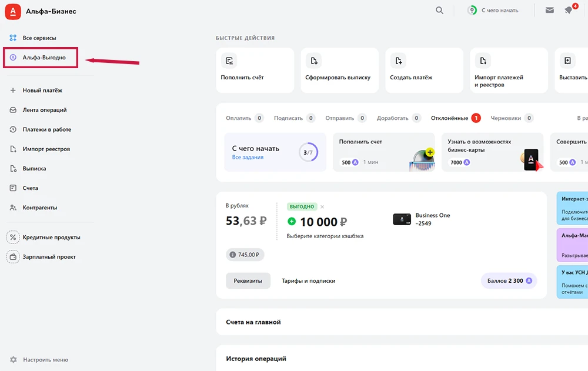The height and width of the screenshot is (371, 588).
Task: Expand Зарплатный проект section
Action: pos(49,257)
